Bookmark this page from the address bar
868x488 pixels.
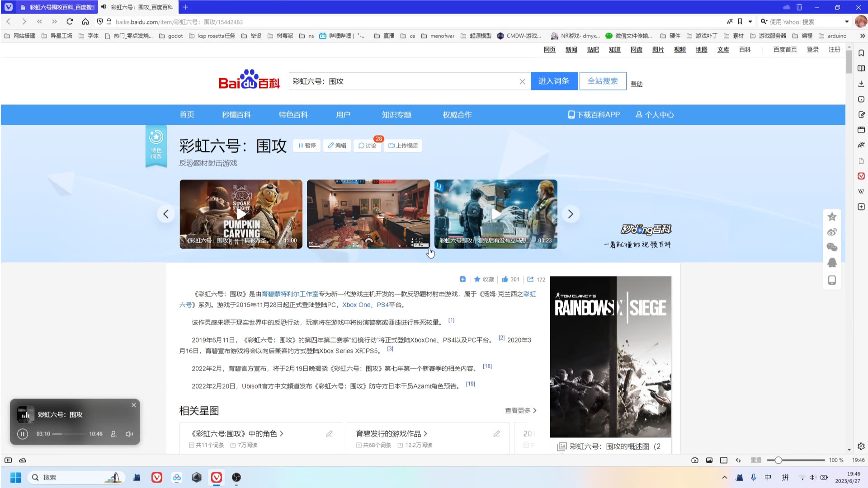740,22
